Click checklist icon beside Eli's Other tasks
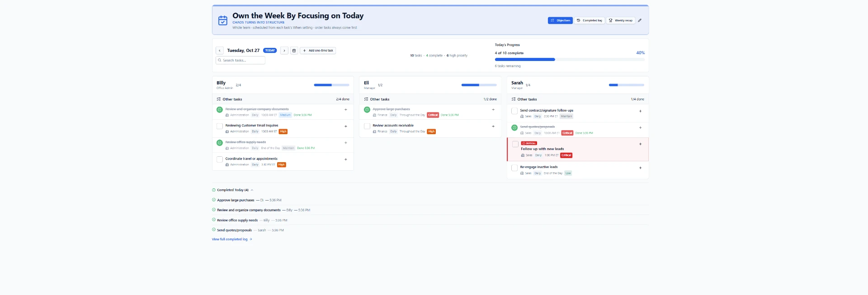The width and height of the screenshot is (868, 295). pyautogui.click(x=366, y=99)
